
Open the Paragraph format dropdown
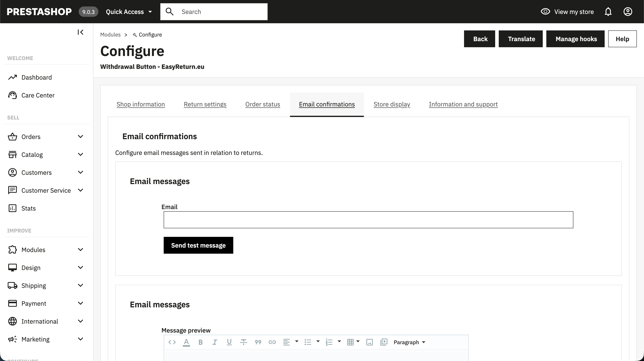point(409,342)
